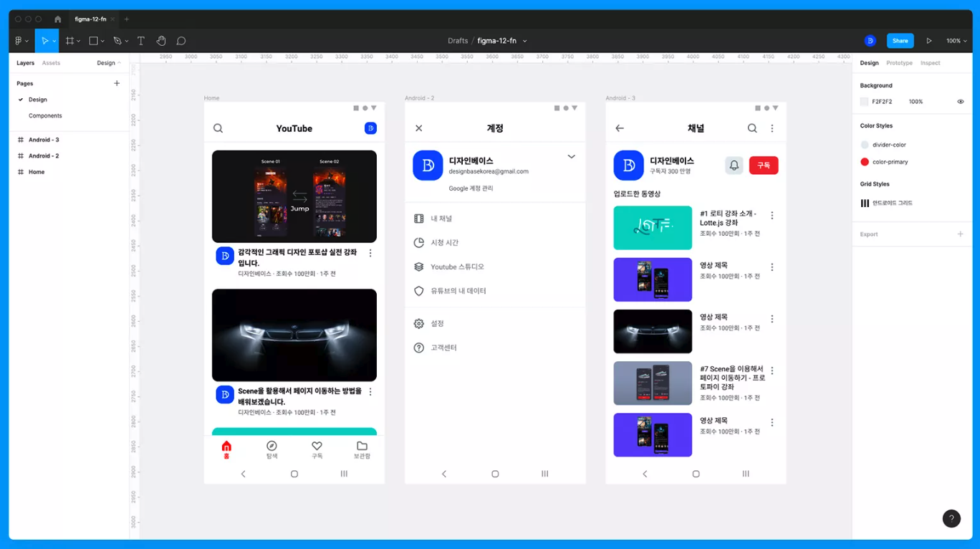Click the search icon in the Android - 3 frame

click(752, 128)
